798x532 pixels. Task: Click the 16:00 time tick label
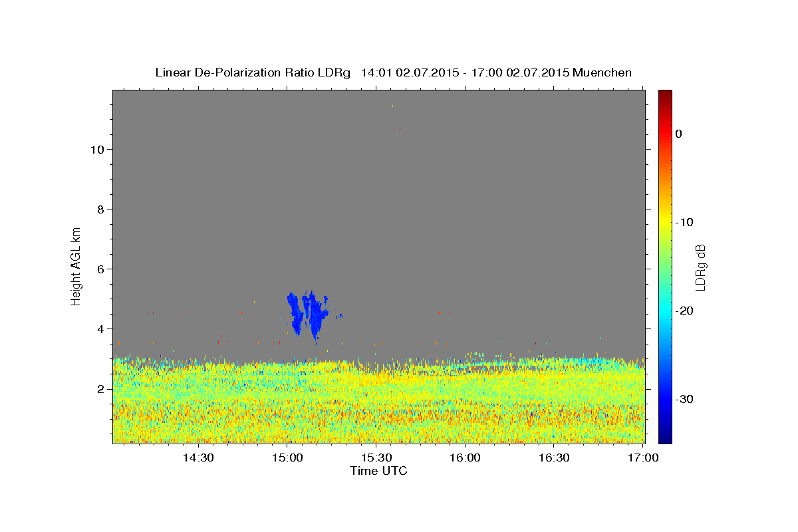(x=465, y=458)
